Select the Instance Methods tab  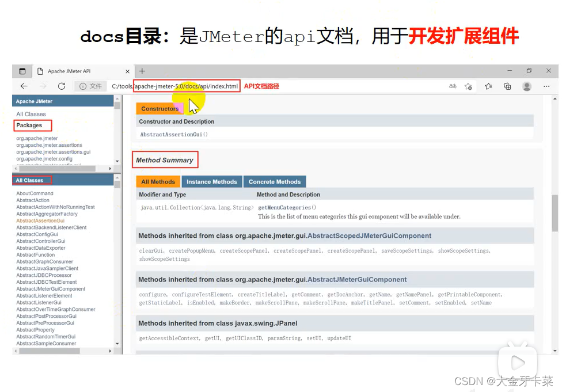point(212,182)
